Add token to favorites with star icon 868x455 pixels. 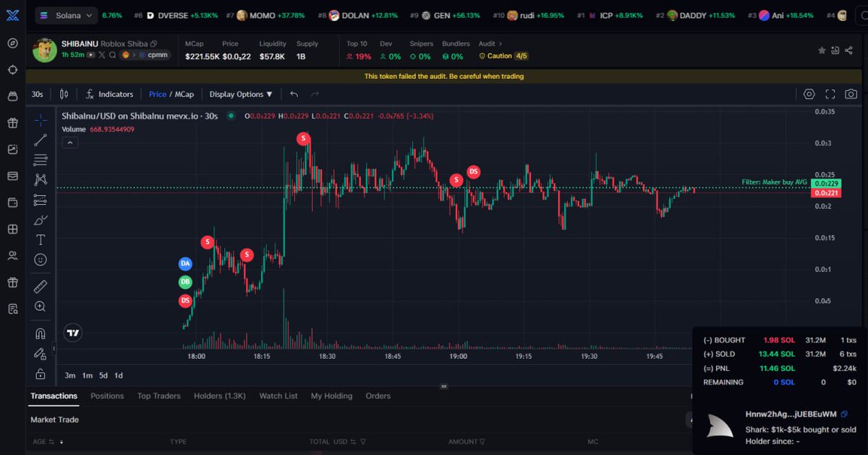tap(822, 50)
